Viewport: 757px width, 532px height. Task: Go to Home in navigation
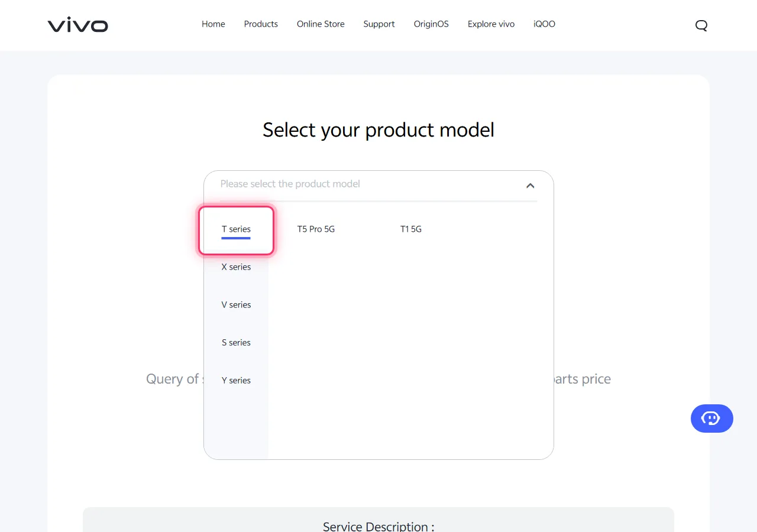tap(213, 24)
